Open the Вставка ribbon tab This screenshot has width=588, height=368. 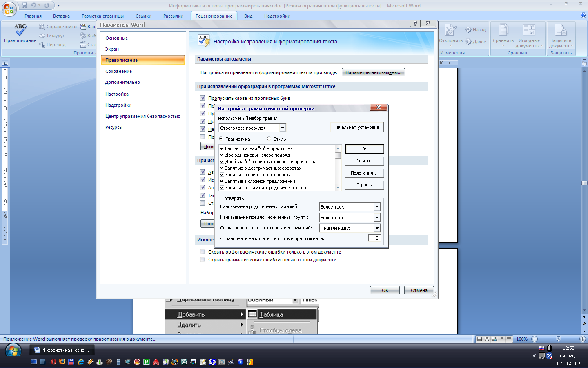61,16
